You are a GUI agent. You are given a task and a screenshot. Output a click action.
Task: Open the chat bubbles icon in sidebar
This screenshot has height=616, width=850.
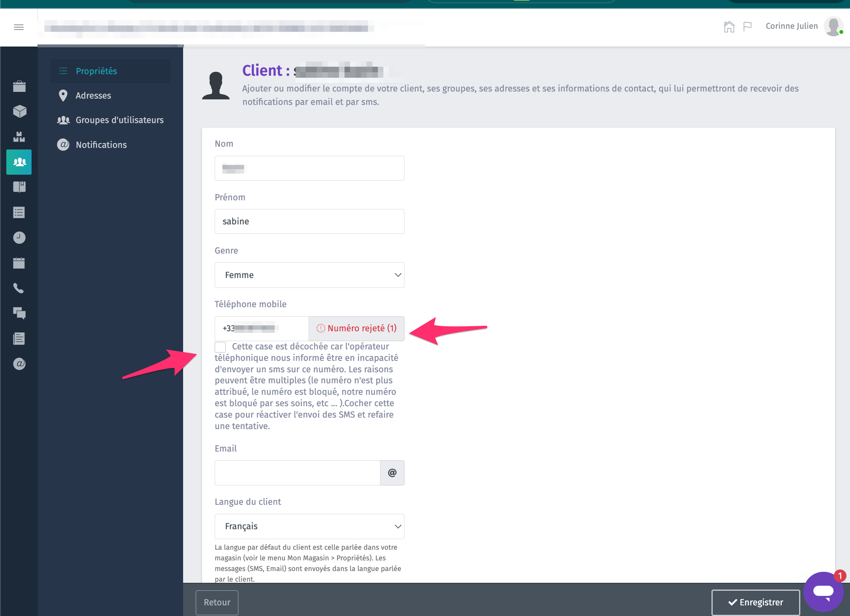tap(19, 313)
